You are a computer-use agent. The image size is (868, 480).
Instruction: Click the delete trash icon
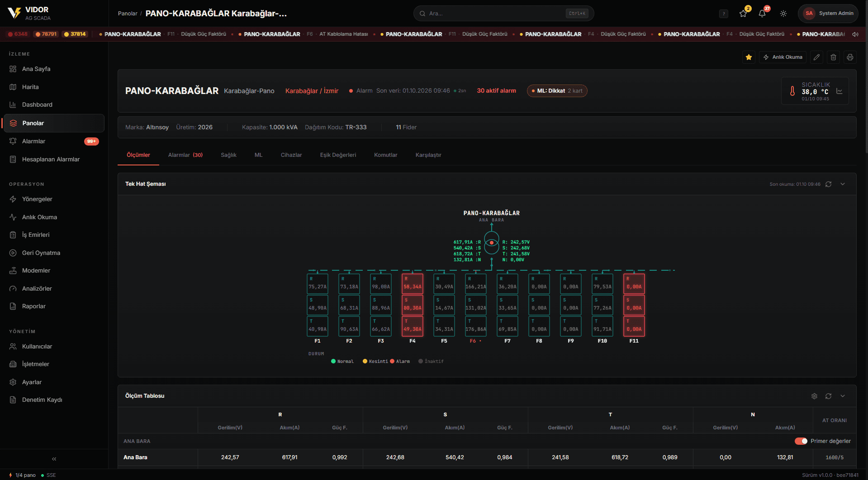pyautogui.click(x=833, y=57)
